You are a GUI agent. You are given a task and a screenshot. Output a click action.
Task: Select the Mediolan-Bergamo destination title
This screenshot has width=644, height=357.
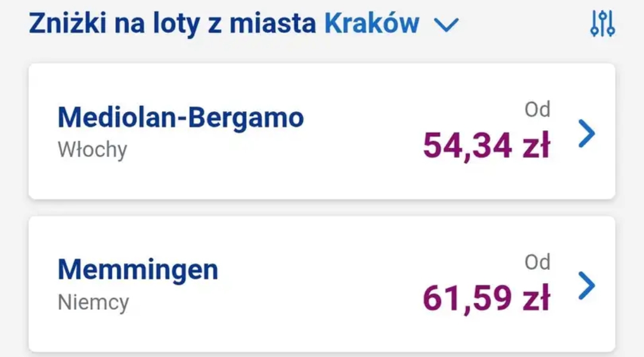point(181,118)
